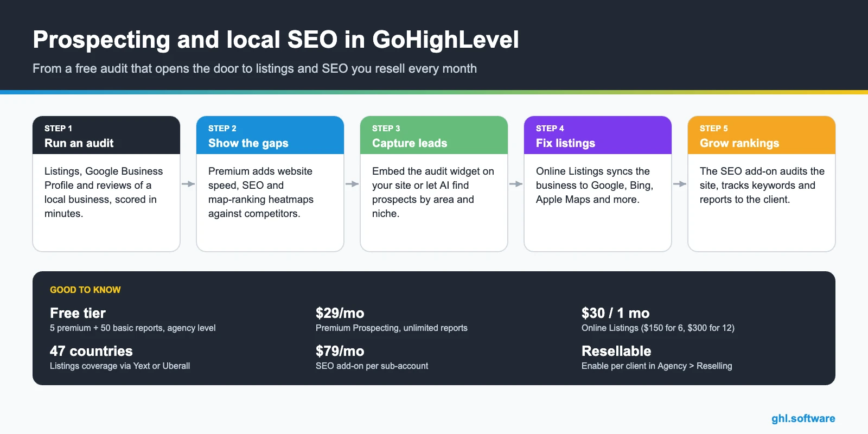The width and height of the screenshot is (868, 434).
Task: Click the text starting "Premium adds website speed"
Action: [261, 192]
